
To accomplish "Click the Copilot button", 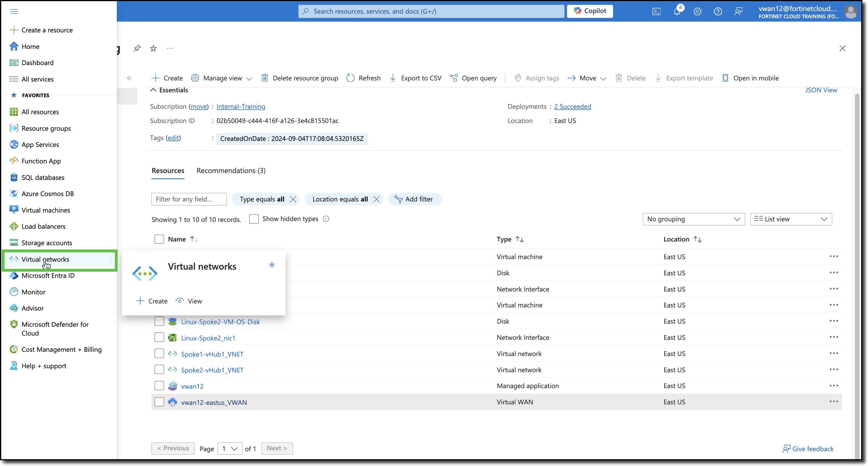I will point(590,11).
